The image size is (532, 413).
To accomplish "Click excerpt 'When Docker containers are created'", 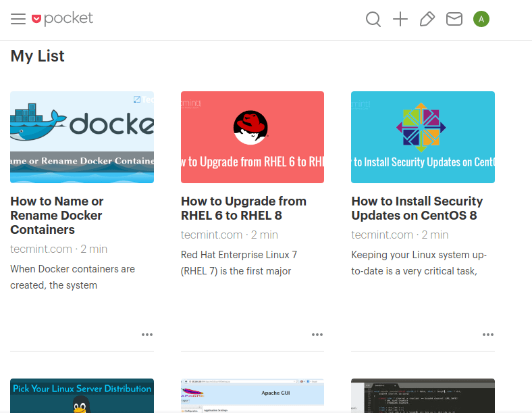I will pyautogui.click(x=73, y=277).
